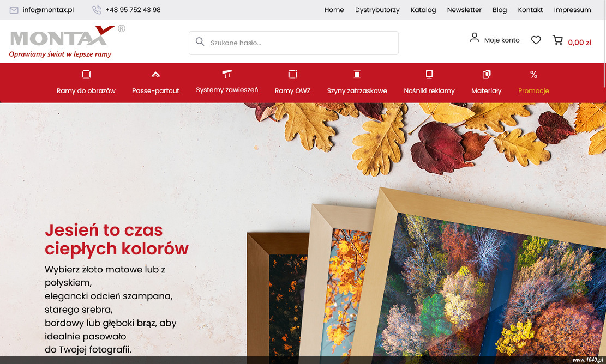Open the wishlist heart icon
The image size is (606, 364).
pyautogui.click(x=536, y=40)
